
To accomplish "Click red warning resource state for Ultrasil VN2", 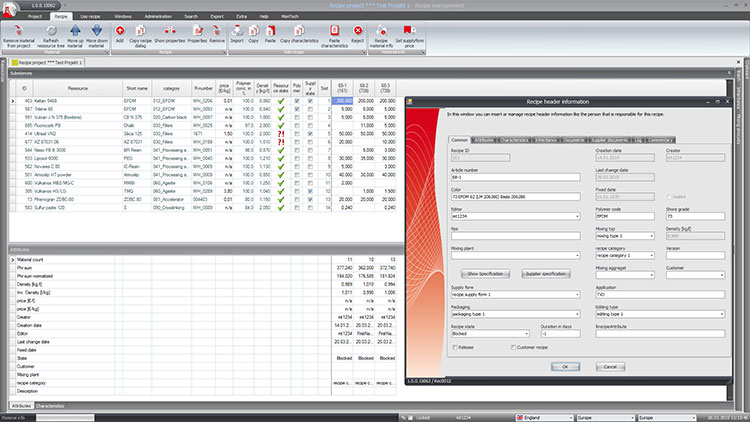I will tap(281, 134).
